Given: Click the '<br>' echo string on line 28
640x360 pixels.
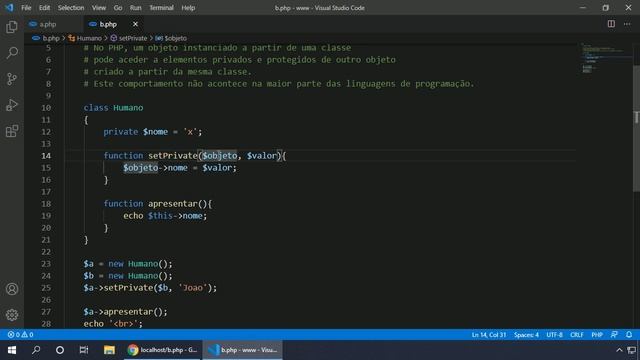Looking at the screenshot, I should click(x=124, y=324).
